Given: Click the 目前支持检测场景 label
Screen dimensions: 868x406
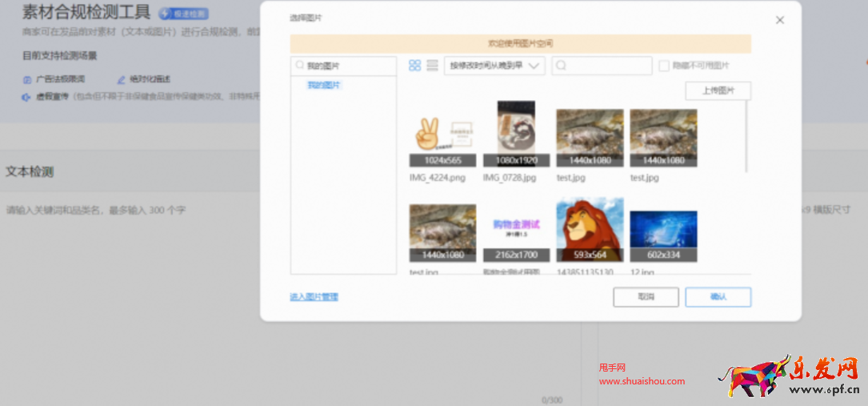Looking at the screenshot, I should [60, 56].
